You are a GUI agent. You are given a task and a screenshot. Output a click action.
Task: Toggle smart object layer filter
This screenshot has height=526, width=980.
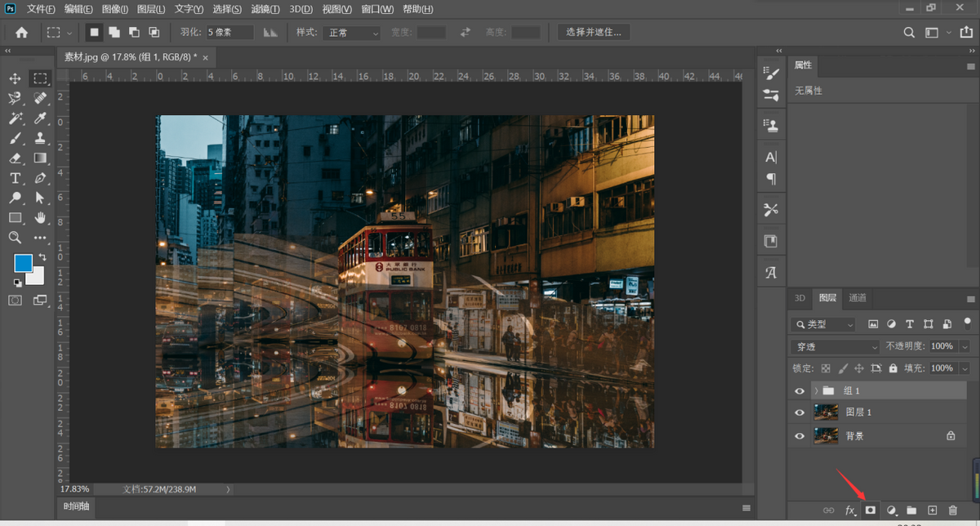[x=947, y=324]
